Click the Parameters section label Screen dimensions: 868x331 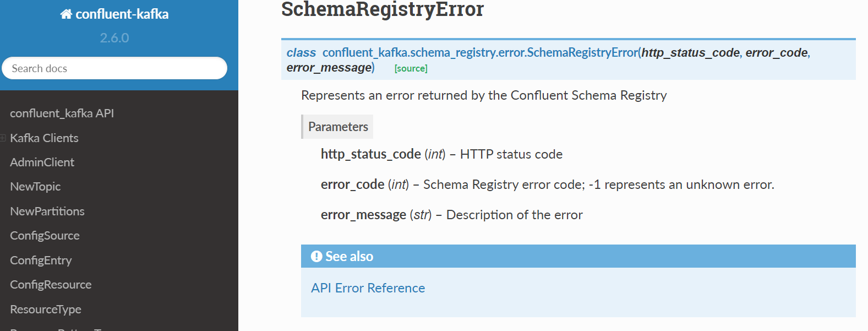click(337, 126)
